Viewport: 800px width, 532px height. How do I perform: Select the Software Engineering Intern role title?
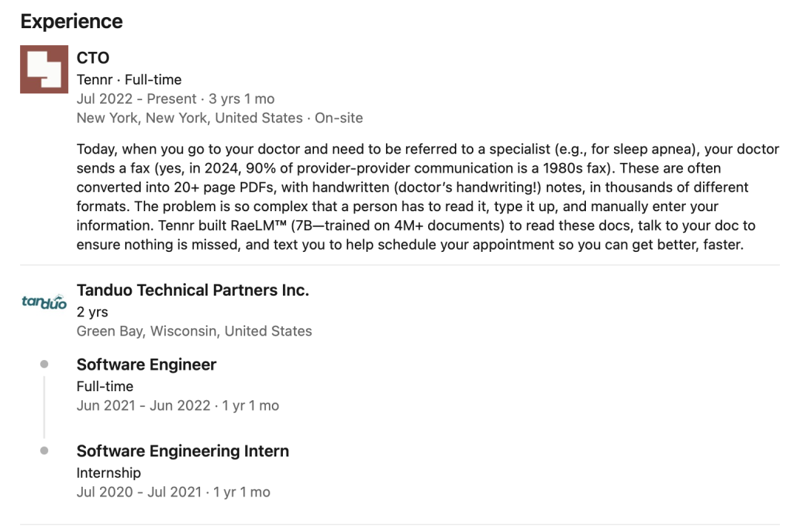(x=183, y=450)
